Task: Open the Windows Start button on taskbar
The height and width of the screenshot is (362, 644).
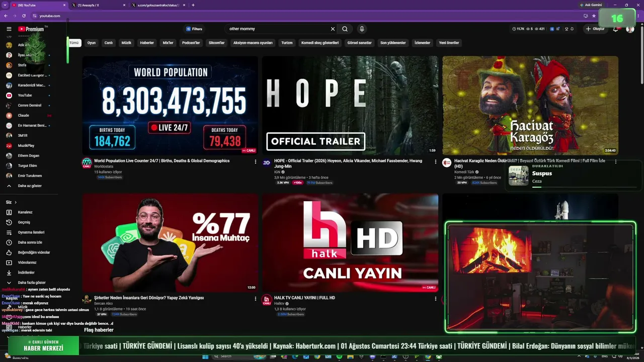Action: click(205, 357)
